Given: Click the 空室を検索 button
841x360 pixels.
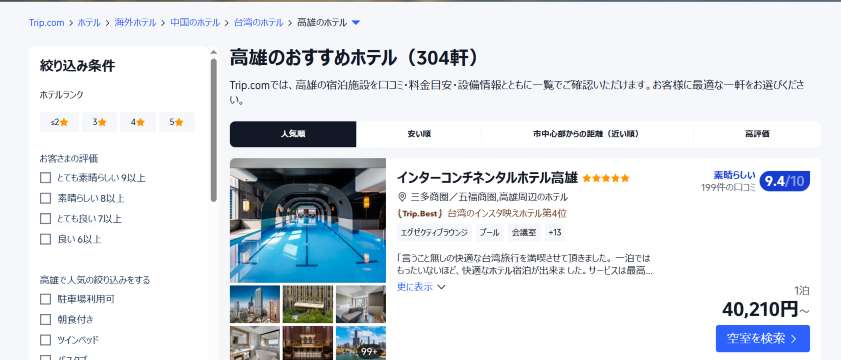Looking at the screenshot, I should 763,339.
